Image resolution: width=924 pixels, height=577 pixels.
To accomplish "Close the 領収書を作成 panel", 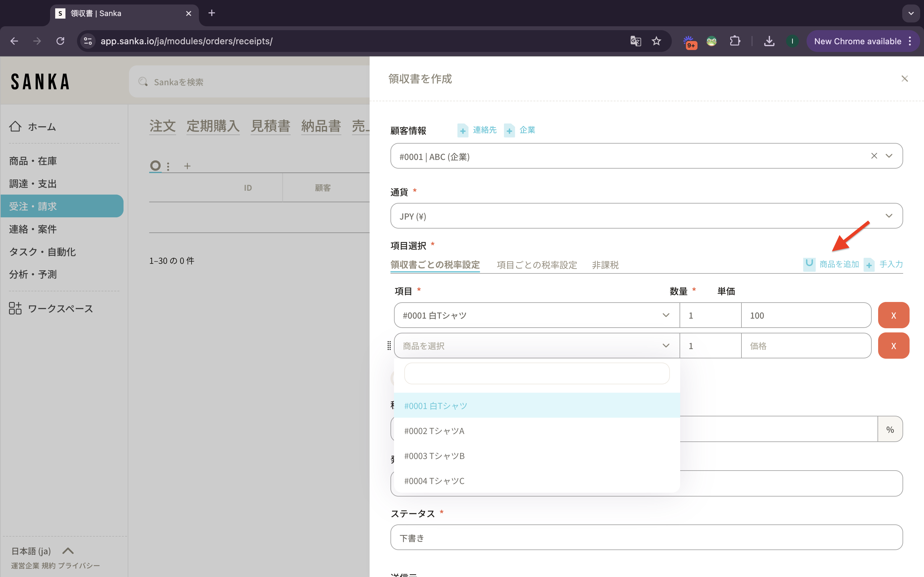I will click(904, 79).
